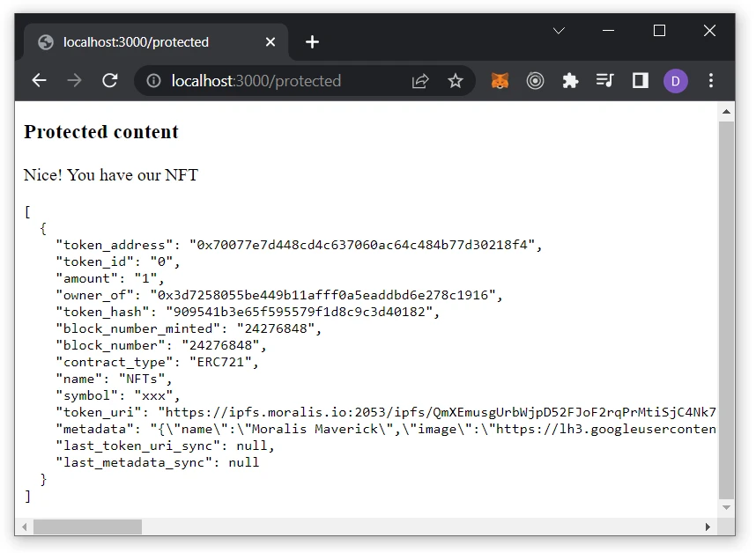Reload the protected page
Image resolution: width=756 pixels, height=560 pixels.
[x=109, y=80]
